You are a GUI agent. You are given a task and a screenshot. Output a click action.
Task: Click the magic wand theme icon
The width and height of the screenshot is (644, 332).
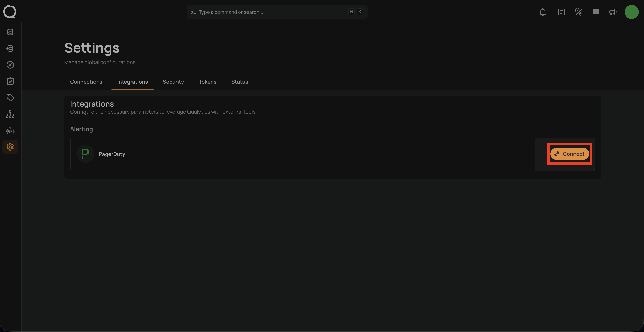click(x=579, y=12)
